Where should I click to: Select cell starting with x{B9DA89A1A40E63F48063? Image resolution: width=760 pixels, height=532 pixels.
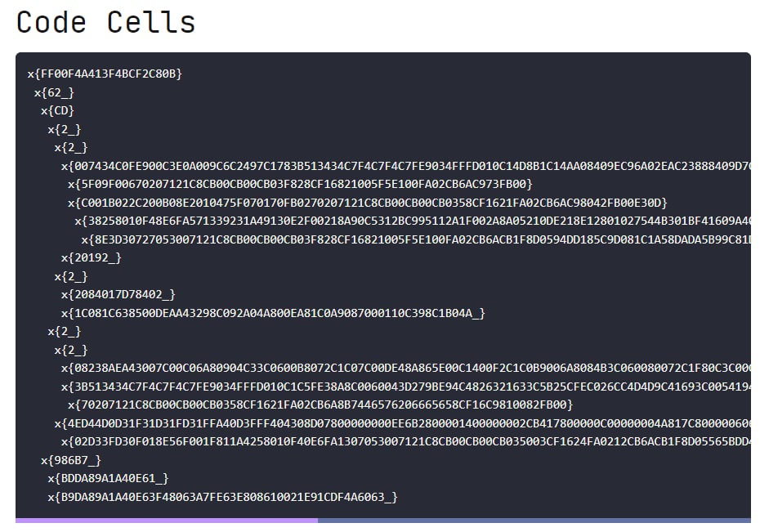222,497
